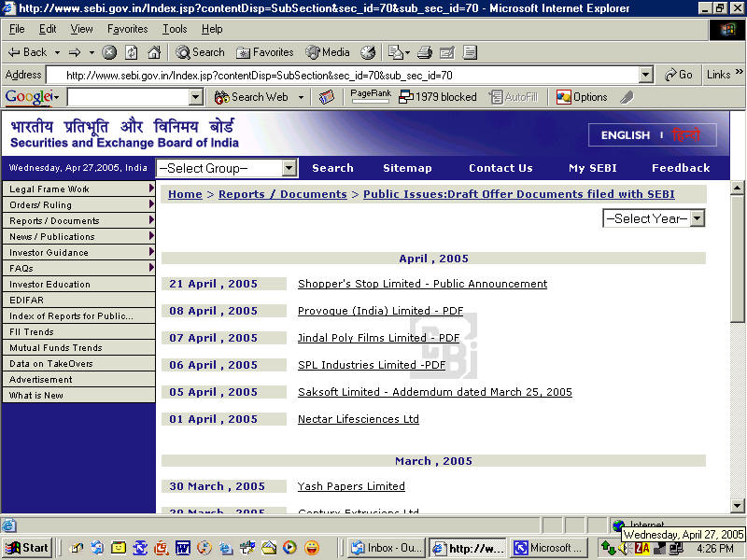This screenshot has height=560, width=747.
Task: Click in the address bar URL field
Action: 343,75
